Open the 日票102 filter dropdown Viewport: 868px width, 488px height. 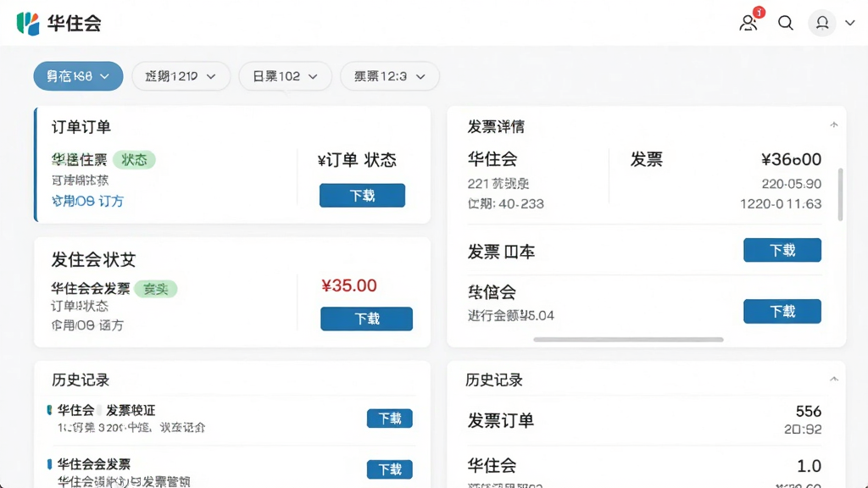pyautogui.click(x=285, y=76)
